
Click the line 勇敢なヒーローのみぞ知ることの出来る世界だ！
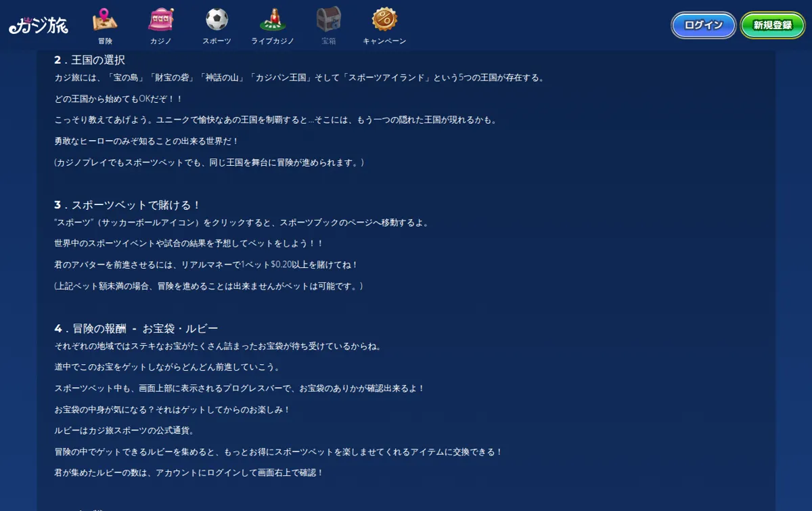pos(147,141)
